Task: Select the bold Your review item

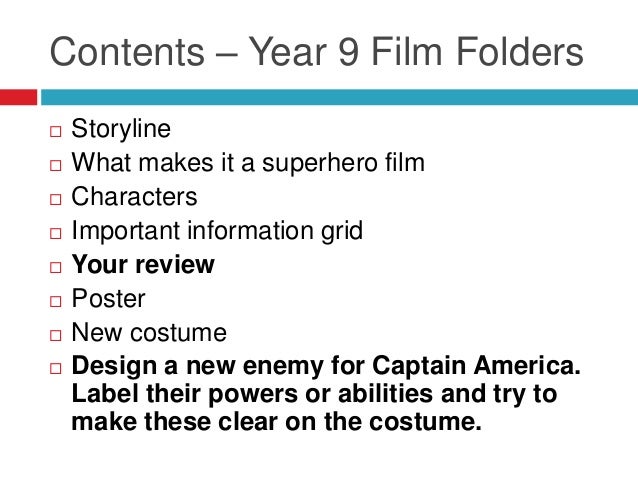Action: point(143,265)
